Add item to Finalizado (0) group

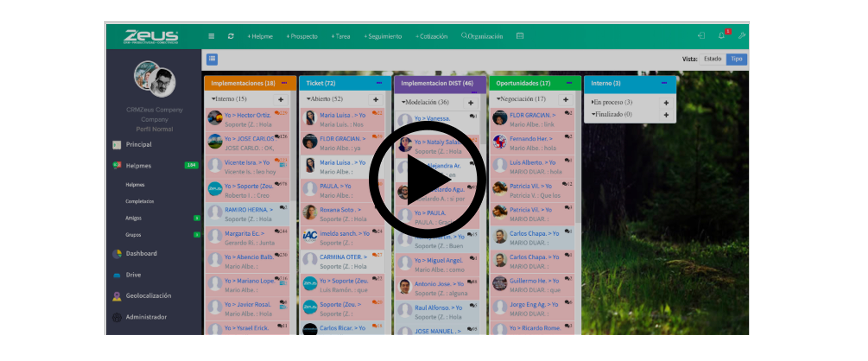(x=666, y=115)
